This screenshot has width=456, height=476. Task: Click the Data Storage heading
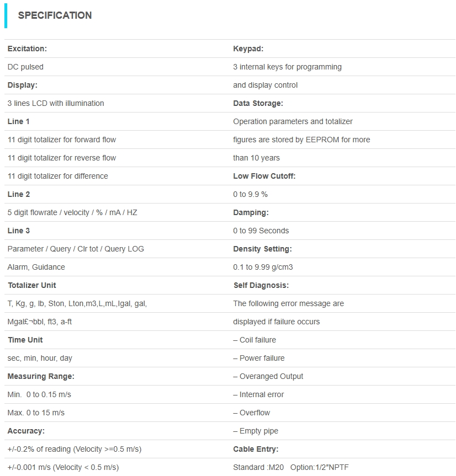[x=258, y=103]
